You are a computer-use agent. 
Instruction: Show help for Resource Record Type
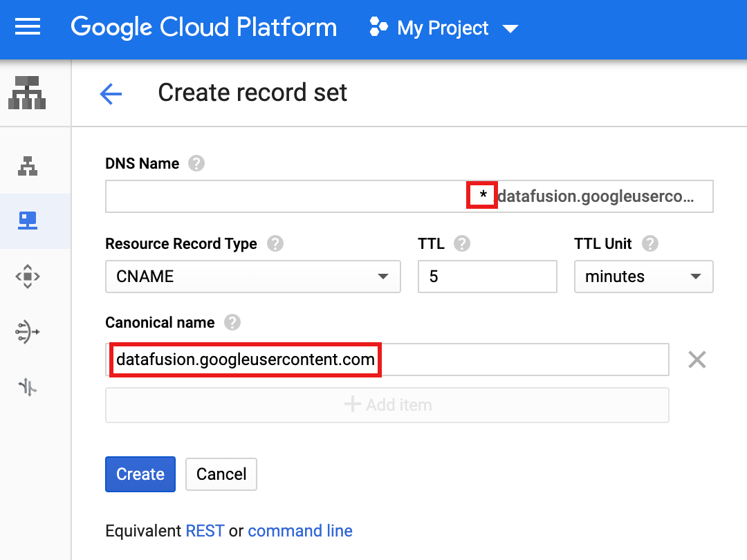point(275,244)
